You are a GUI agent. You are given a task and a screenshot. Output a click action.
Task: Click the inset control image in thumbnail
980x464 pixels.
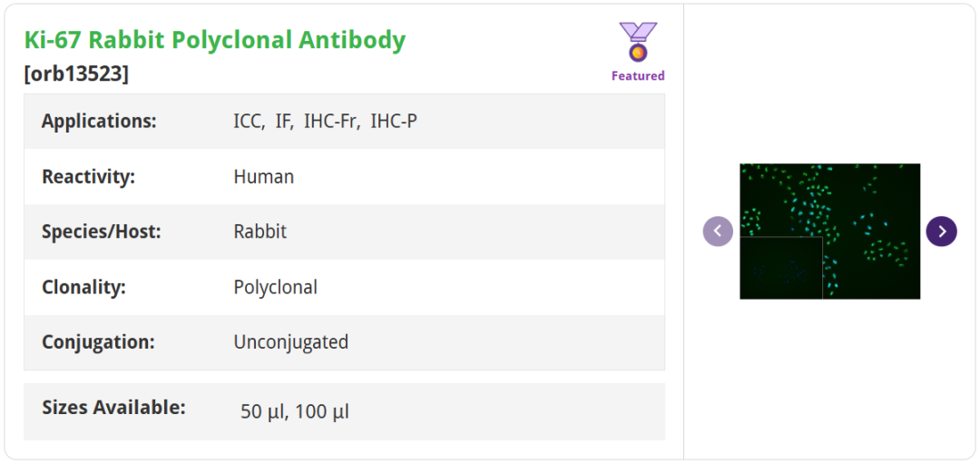781,268
